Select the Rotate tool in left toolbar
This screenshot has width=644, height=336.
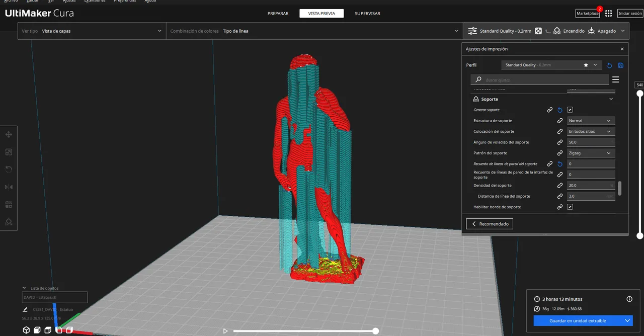tap(9, 170)
